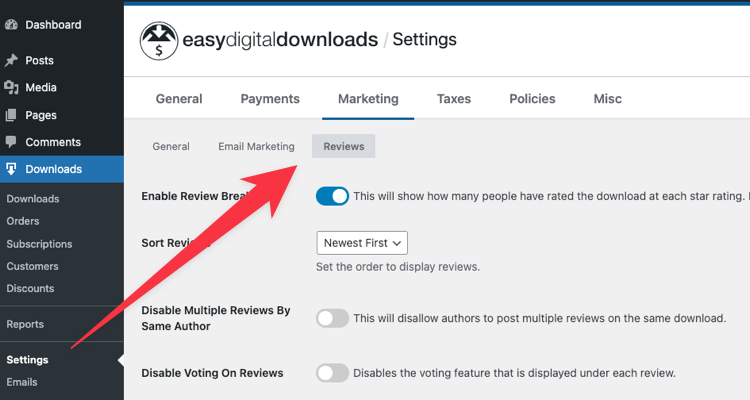Open the Payments settings tab

click(270, 99)
